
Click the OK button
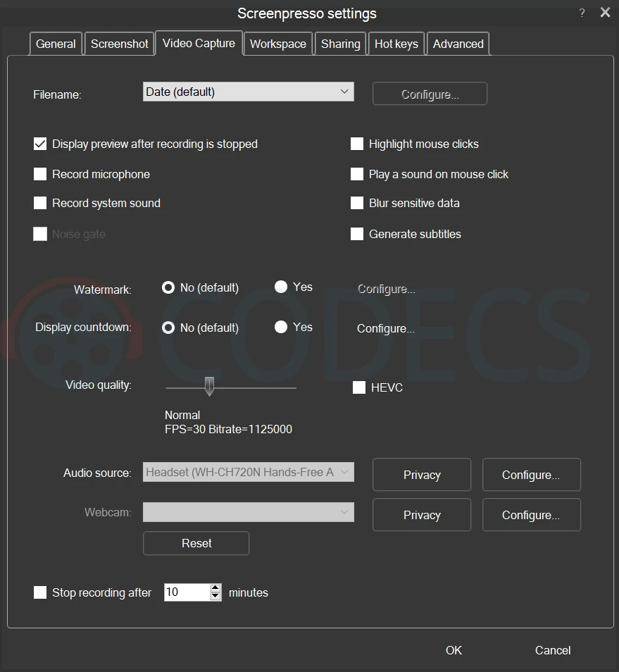(454, 650)
